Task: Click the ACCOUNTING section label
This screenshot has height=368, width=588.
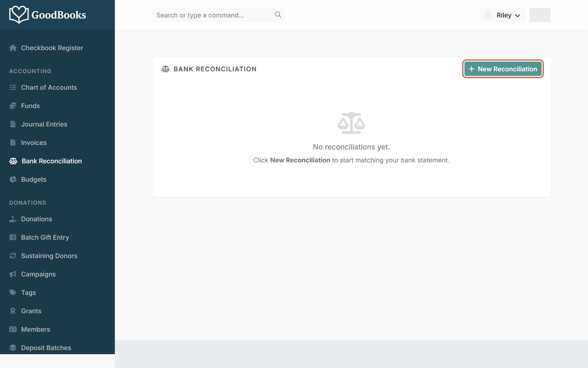Action: point(30,71)
